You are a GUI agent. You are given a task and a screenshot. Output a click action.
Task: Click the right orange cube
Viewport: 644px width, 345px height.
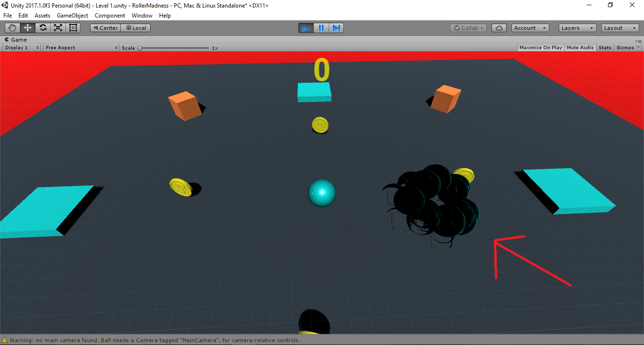coord(446,99)
